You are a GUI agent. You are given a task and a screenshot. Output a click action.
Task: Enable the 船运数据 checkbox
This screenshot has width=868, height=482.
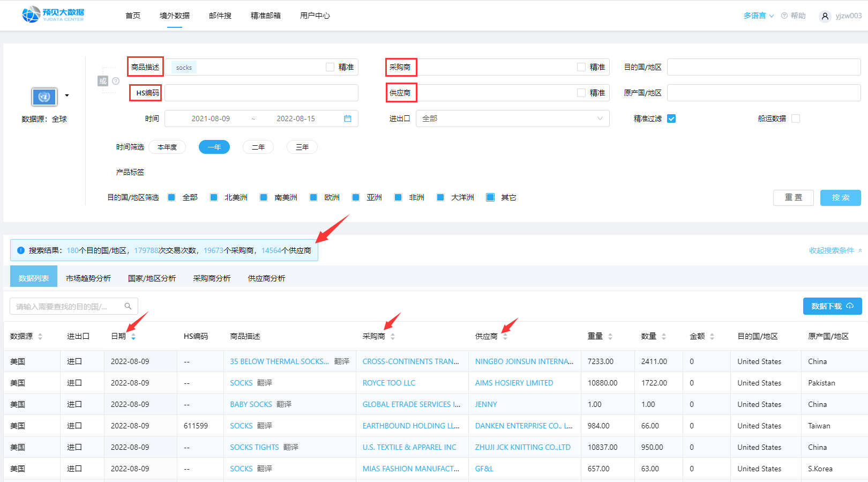pos(796,118)
